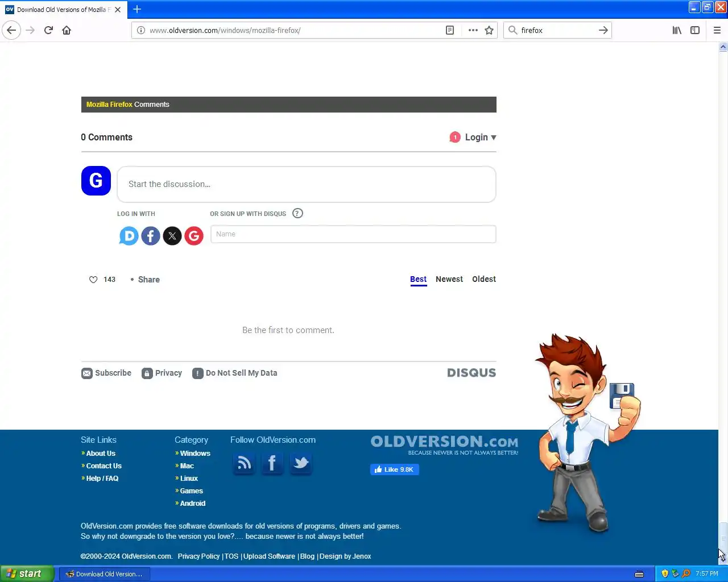This screenshot has height=582, width=728.
Task: Open the Firefox home page
Action: [67, 30]
